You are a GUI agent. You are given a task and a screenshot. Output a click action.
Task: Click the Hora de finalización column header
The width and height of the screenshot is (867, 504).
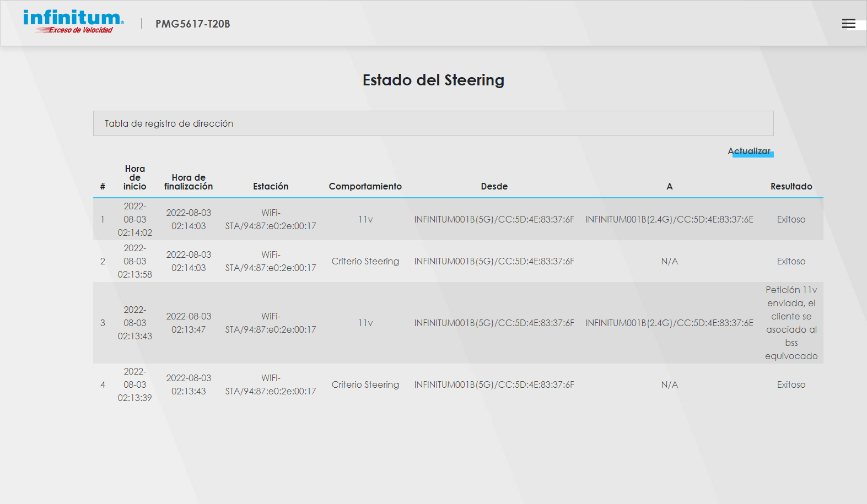pos(189,182)
